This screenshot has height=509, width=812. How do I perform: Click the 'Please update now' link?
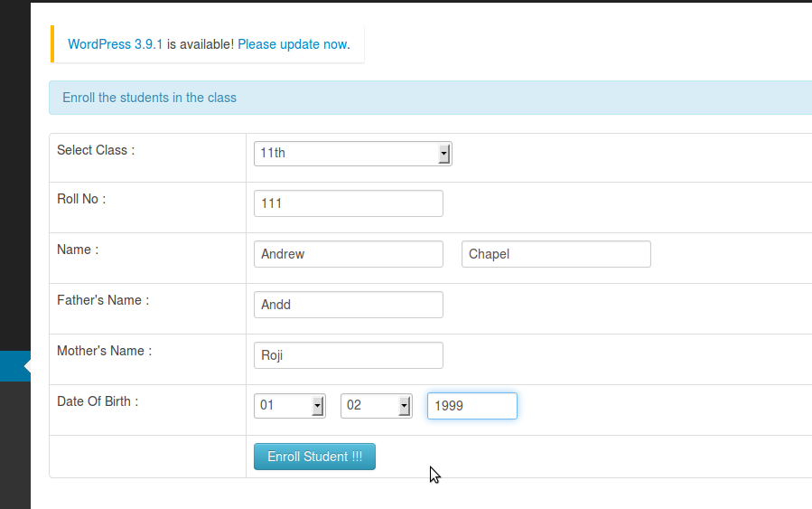click(x=292, y=43)
